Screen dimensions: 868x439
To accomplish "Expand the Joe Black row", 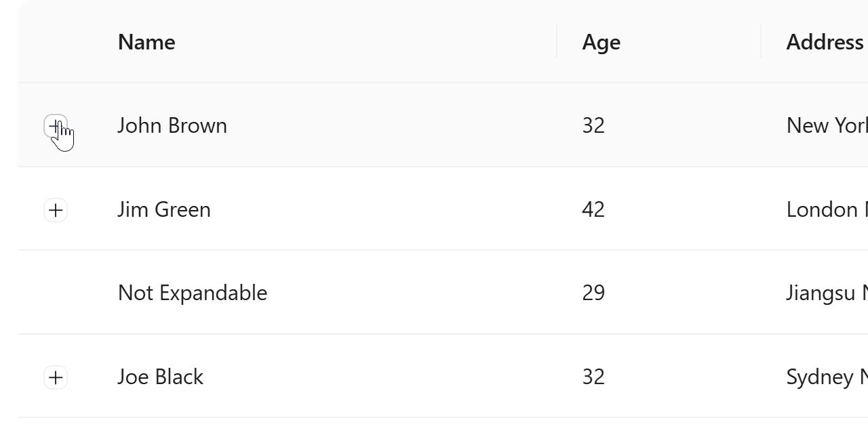I will click(x=56, y=377).
